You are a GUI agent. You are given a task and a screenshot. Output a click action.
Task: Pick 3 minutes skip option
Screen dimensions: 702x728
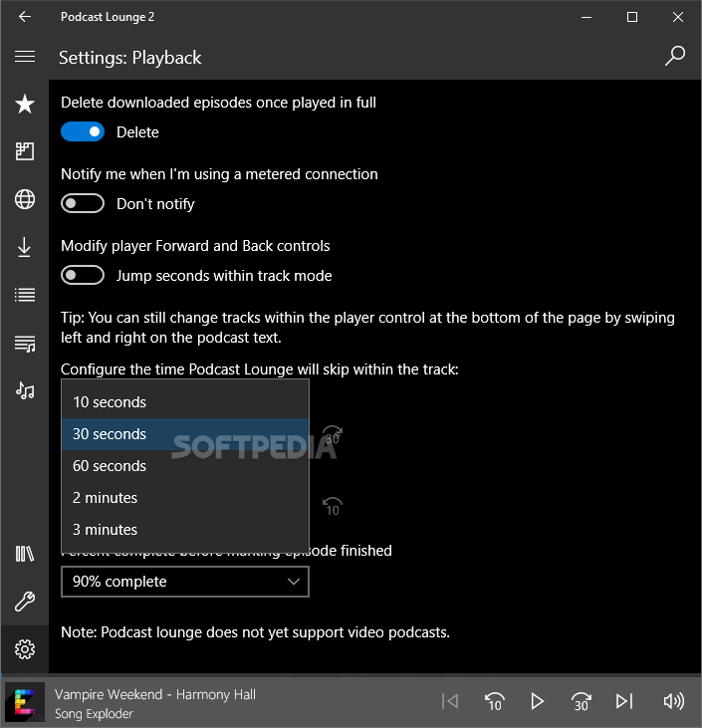[185, 530]
